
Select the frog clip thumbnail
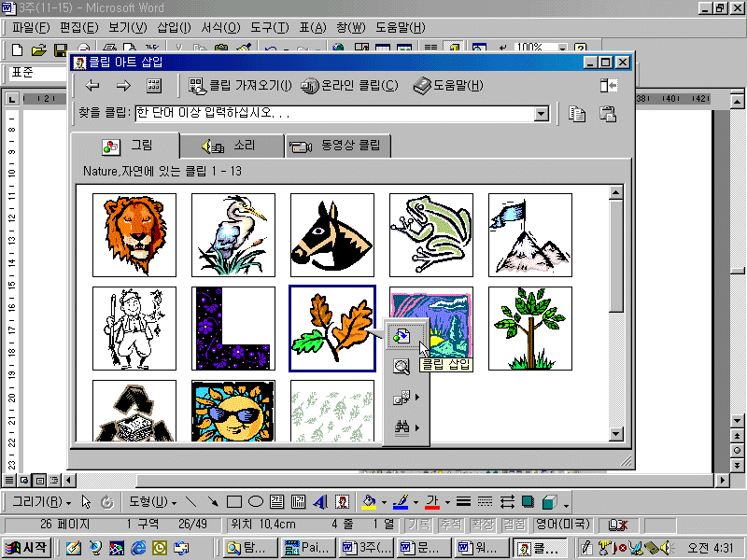(431, 235)
